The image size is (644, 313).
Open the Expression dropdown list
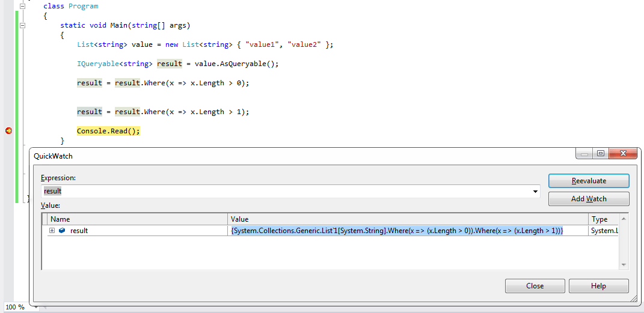(x=535, y=191)
